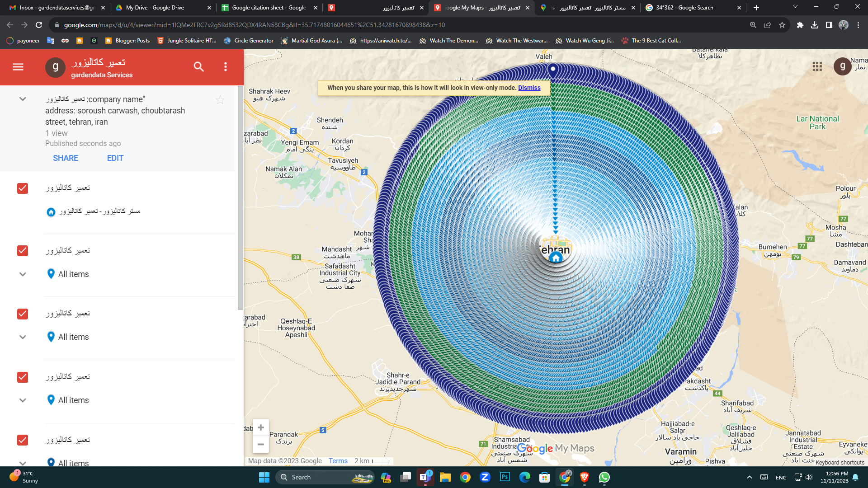Switch to Google citation sheet tab
868x488 pixels.
pos(269,8)
